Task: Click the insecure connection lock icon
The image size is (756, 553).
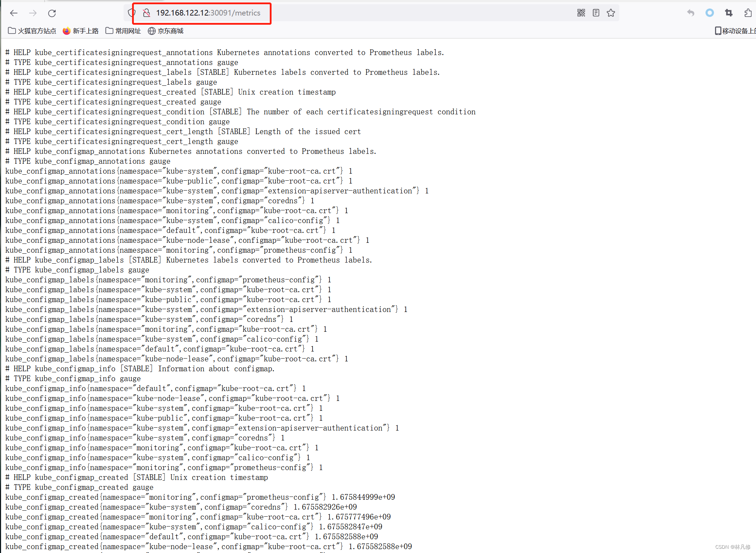Action: [x=147, y=12]
